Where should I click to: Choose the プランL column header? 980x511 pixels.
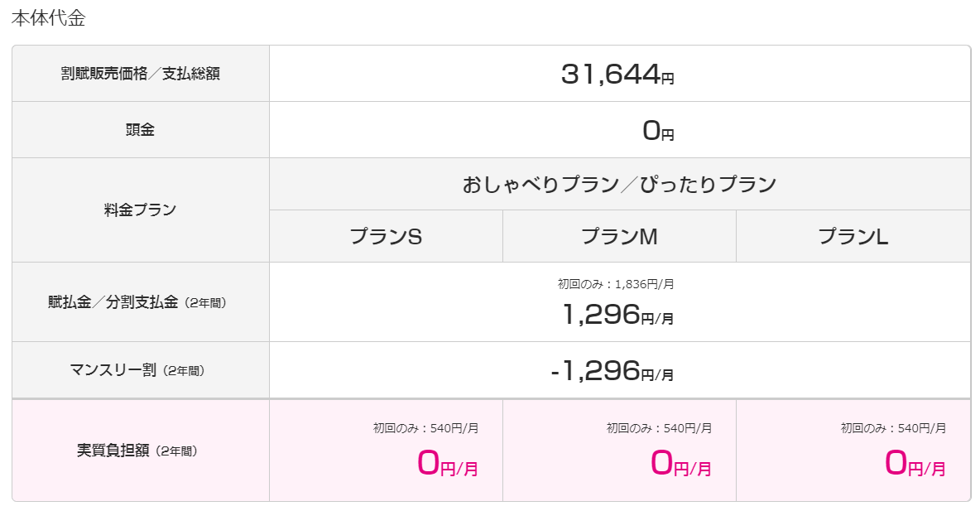point(853,236)
